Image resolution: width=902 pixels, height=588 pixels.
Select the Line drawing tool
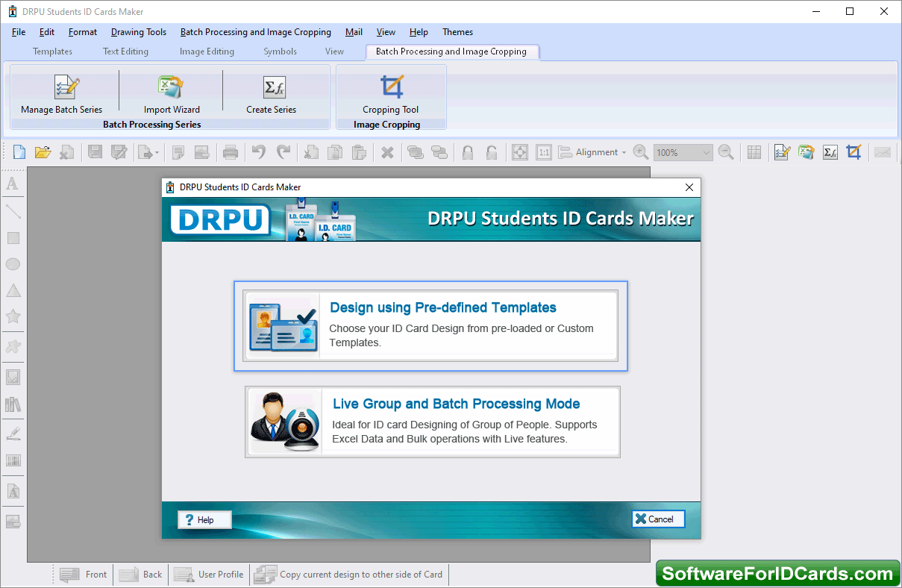pos(13,211)
